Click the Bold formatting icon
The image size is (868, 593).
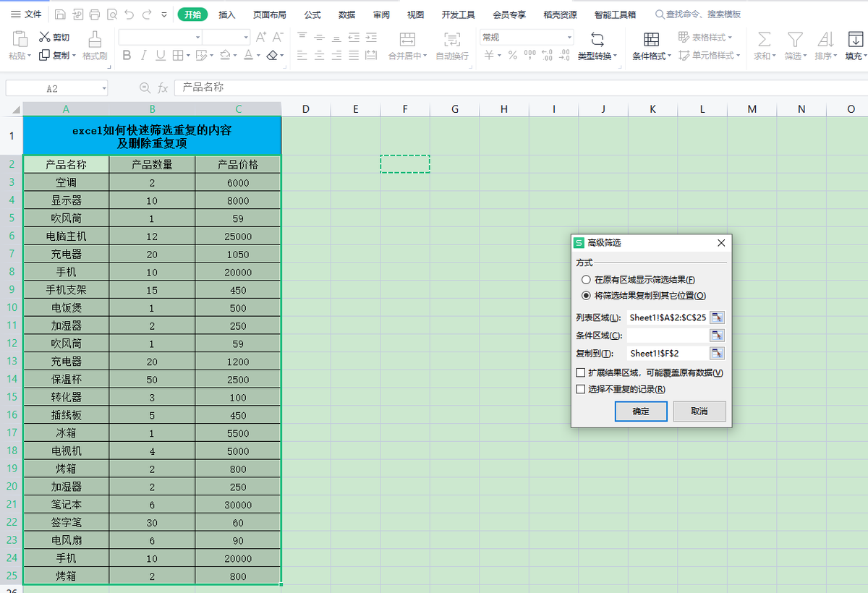[x=127, y=55]
